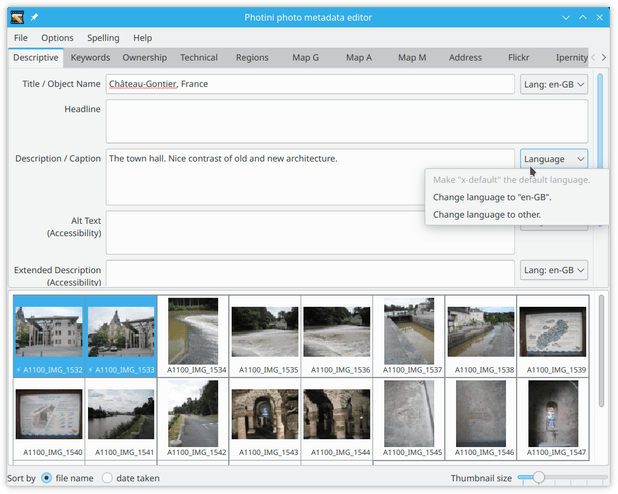Select thumbnail A1100_IMG_1542
Screen dimensions: 618x494
(193, 419)
